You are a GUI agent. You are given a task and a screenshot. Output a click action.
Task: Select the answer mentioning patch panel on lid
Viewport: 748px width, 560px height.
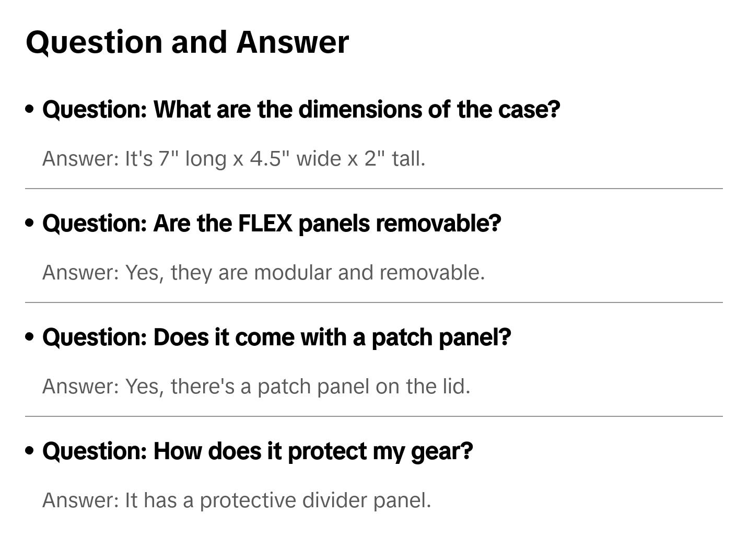tap(256, 387)
